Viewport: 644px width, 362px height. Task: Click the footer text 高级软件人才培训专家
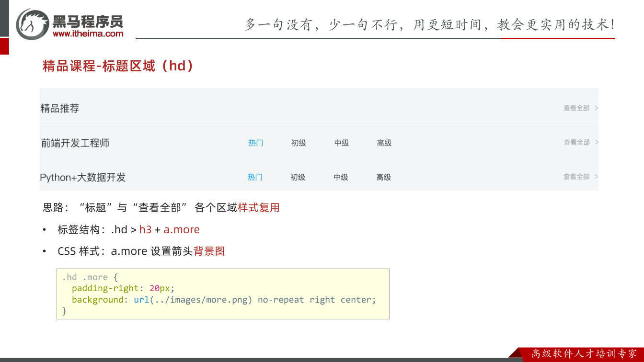pos(585,354)
